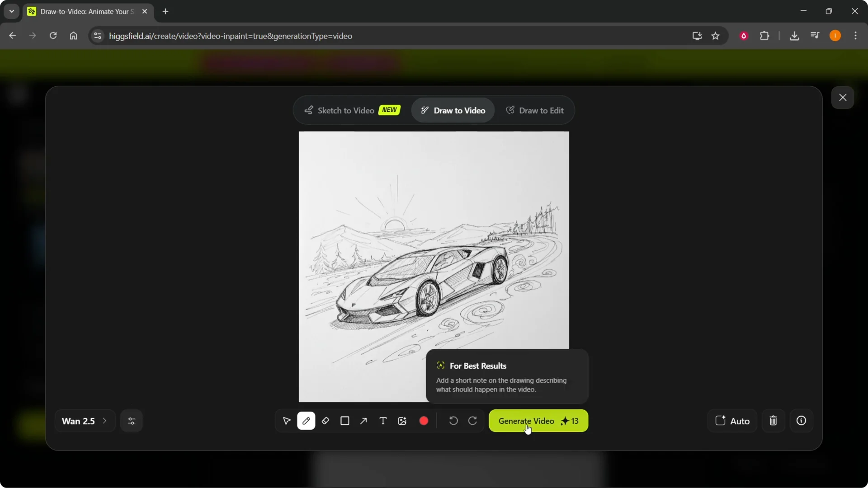Select the Pencil drawing tool
This screenshot has width=868, height=488.
307,421
